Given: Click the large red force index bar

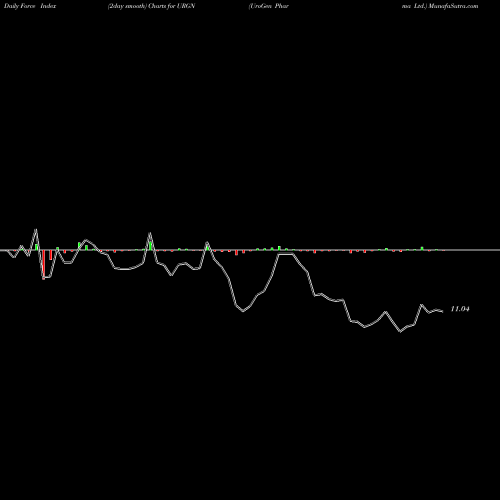Looking at the screenshot, I should point(44,265).
